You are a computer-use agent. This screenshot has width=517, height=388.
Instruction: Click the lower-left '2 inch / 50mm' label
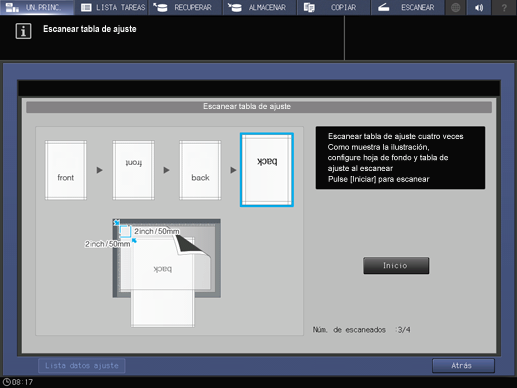[x=107, y=244]
